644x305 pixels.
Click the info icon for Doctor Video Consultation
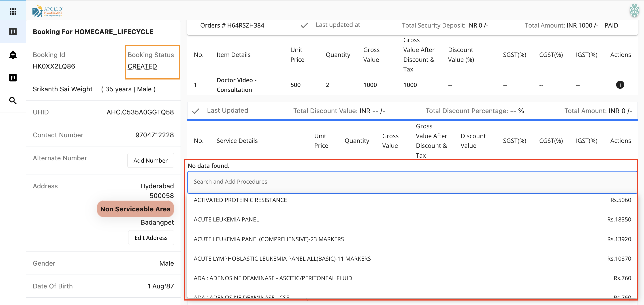[x=620, y=85]
